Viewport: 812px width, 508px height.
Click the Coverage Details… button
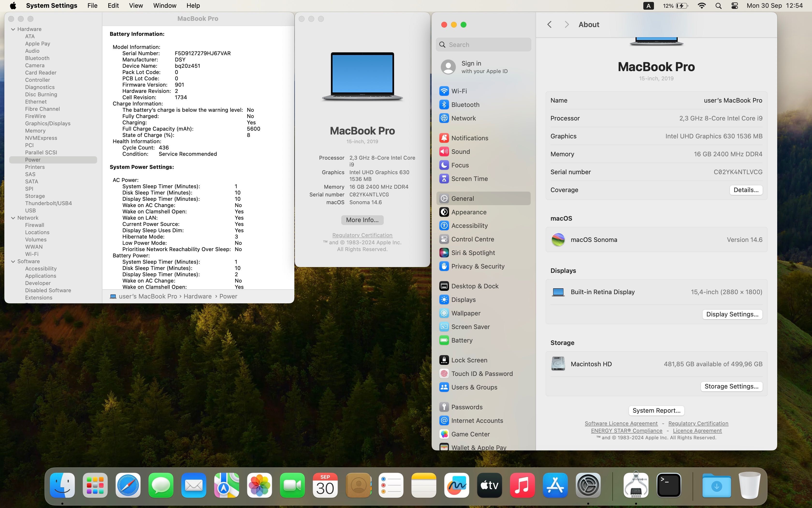coord(746,190)
